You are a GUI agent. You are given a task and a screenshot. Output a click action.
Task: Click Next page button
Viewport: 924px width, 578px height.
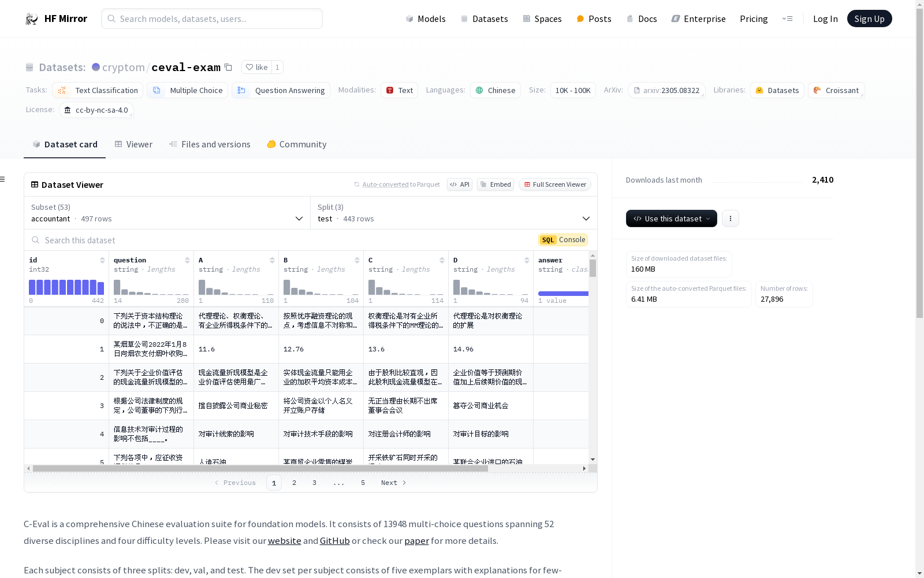coord(393,483)
